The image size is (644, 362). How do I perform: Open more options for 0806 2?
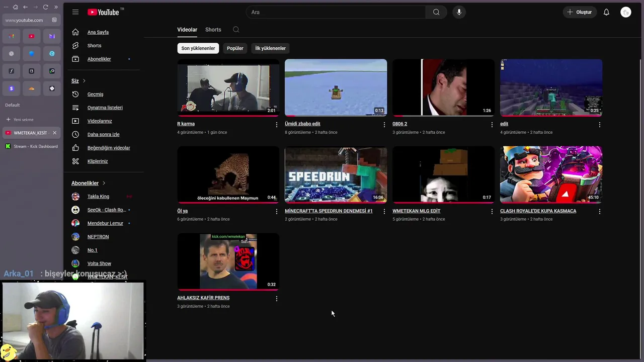(492, 125)
